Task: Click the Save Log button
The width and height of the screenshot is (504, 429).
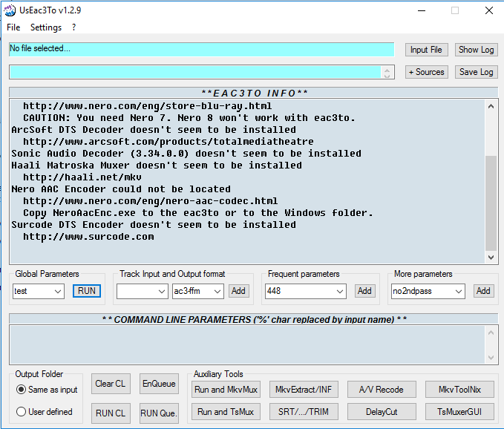Action: point(476,72)
